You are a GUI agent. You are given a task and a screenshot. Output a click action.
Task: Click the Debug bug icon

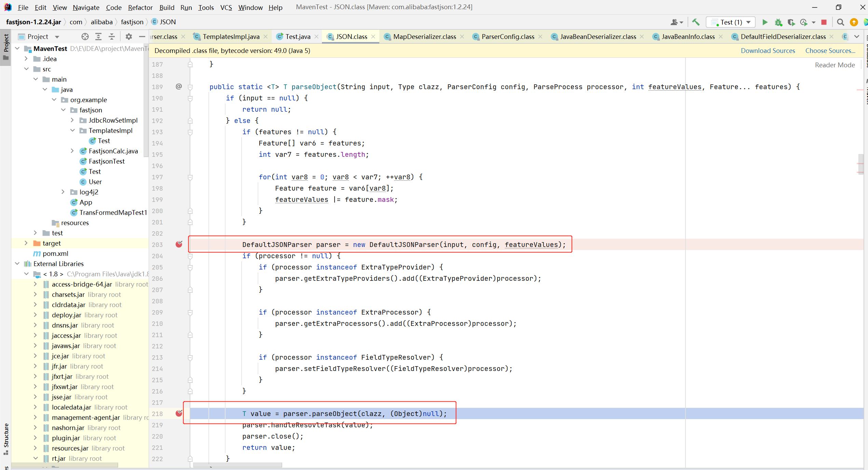(778, 22)
